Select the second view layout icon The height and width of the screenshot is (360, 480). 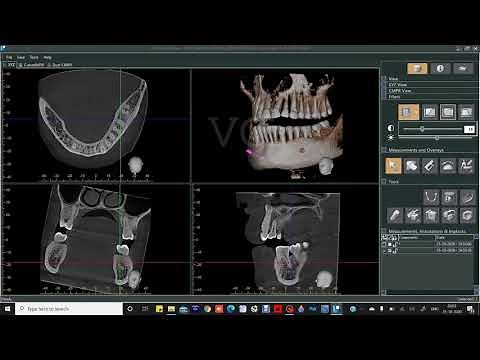tap(429, 112)
